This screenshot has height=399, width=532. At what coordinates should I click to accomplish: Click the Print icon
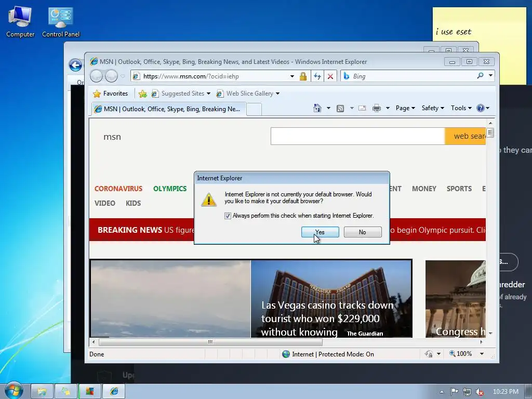coord(377,108)
